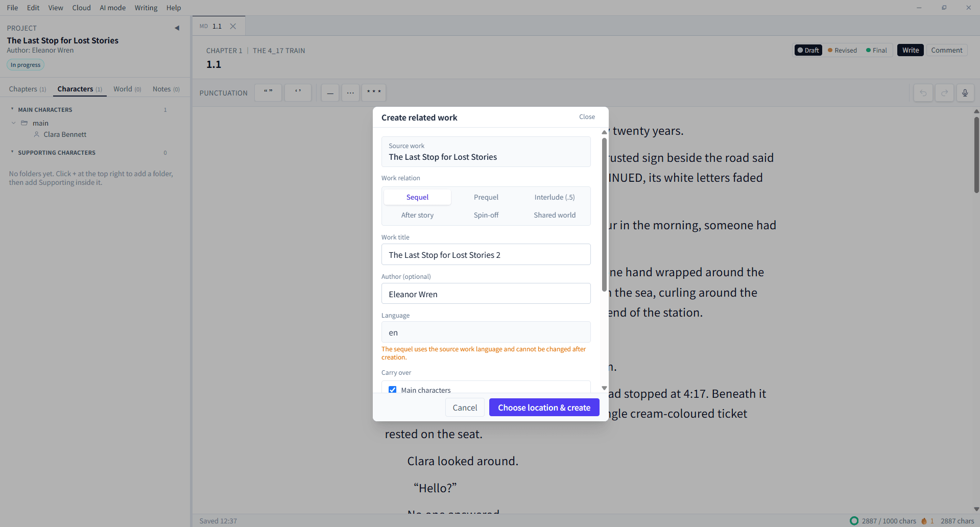Viewport: 980px width, 527px height.
Task: Insert single quotation marks punctuation
Action: pos(298,93)
